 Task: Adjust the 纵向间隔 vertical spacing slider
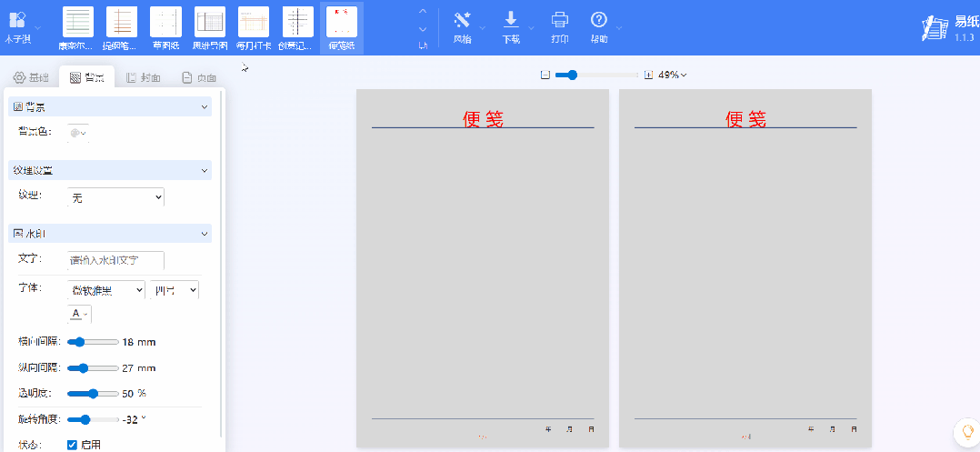click(93, 368)
